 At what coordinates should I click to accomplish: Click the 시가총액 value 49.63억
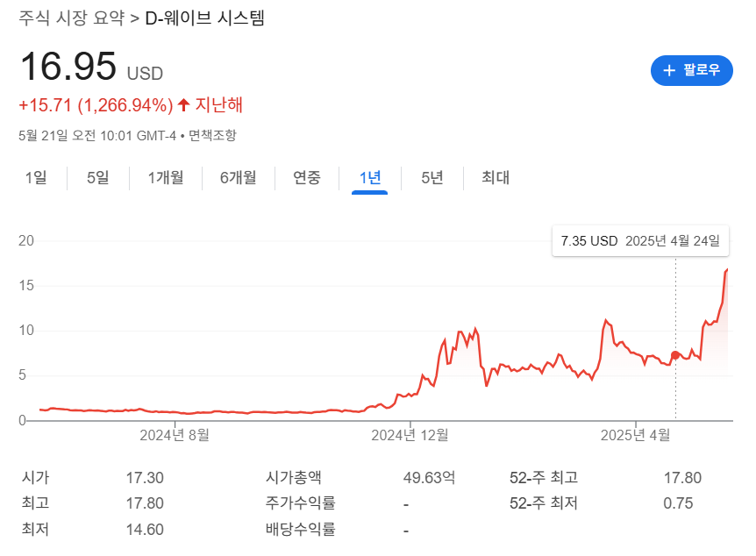pyautogui.click(x=429, y=478)
